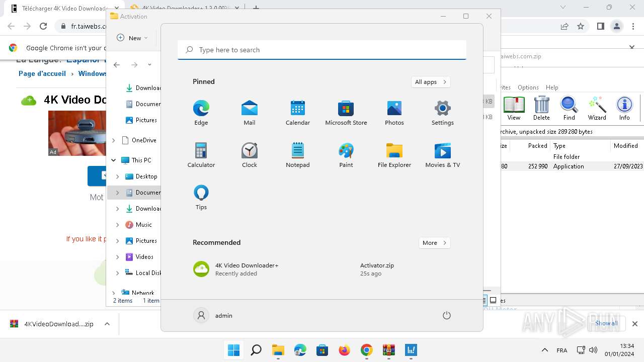The image size is (644, 362).
Task: Click the All apps button
Action: click(430, 82)
